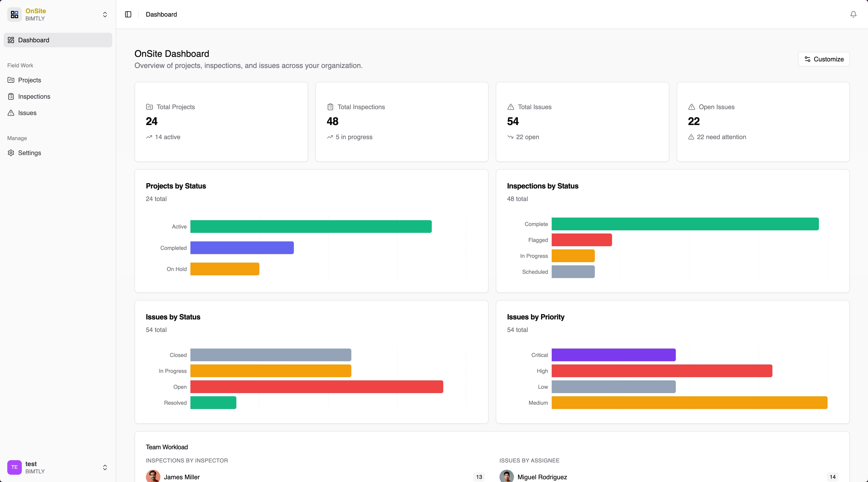Toggle the sidebar collapse icon
Image resolution: width=868 pixels, height=482 pixels.
tap(128, 15)
